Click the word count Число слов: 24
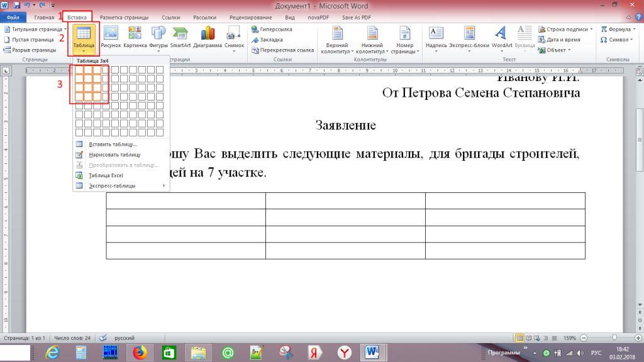Viewport: 644px width, 362px height. coord(72,337)
